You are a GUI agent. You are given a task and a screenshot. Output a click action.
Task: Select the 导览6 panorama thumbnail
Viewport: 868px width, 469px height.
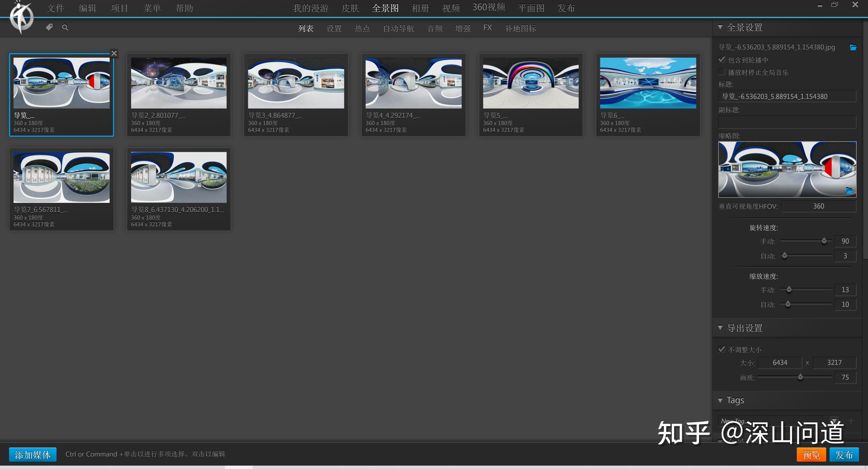[648, 95]
